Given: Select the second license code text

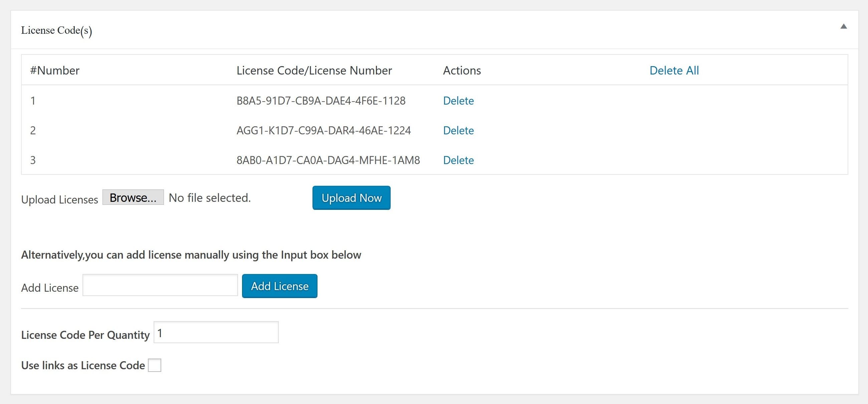Looking at the screenshot, I should point(323,131).
